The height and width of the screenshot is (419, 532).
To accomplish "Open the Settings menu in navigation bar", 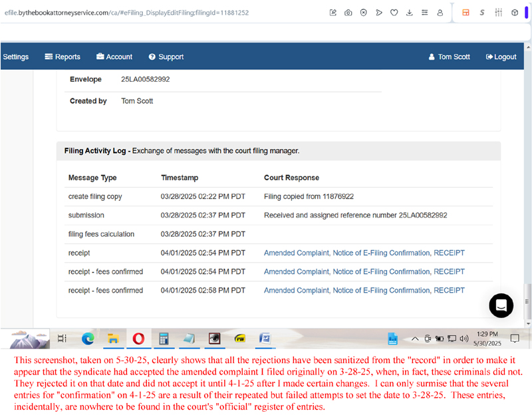I will (15, 57).
